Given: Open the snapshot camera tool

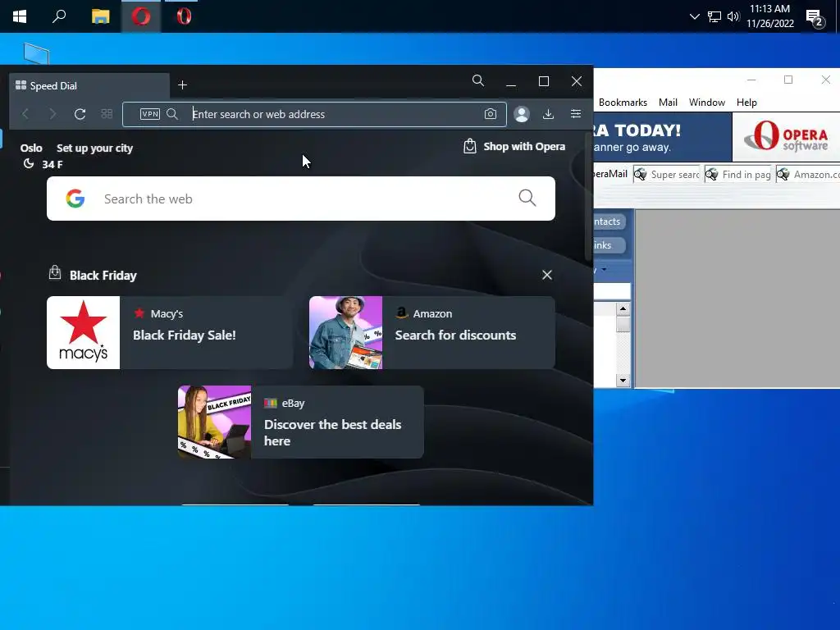Looking at the screenshot, I should (491, 113).
